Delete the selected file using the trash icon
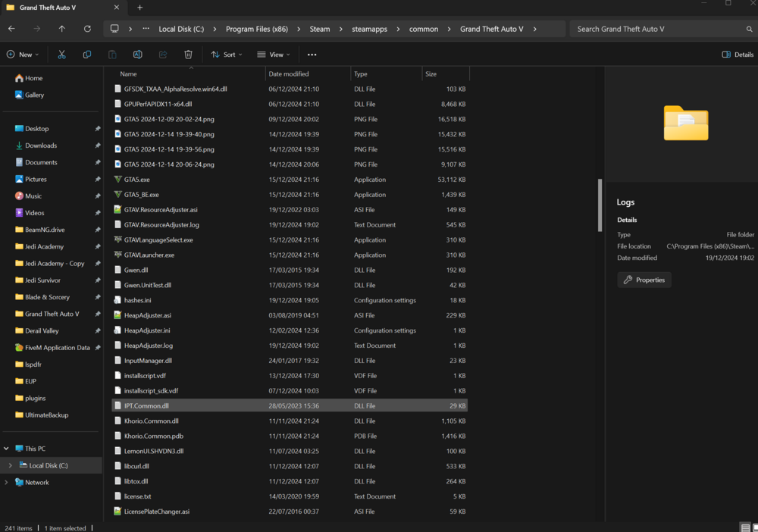Screen dimensions: 758x532 [x=187, y=54]
